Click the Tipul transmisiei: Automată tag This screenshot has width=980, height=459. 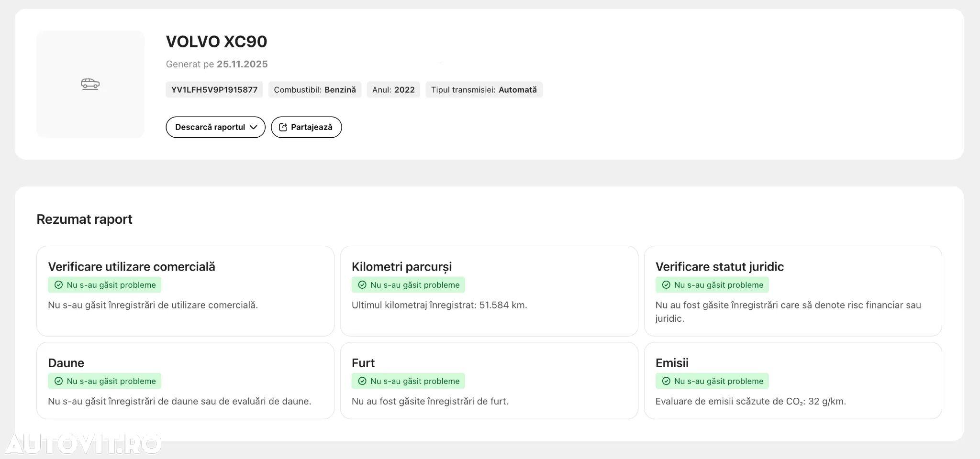click(483, 90)
